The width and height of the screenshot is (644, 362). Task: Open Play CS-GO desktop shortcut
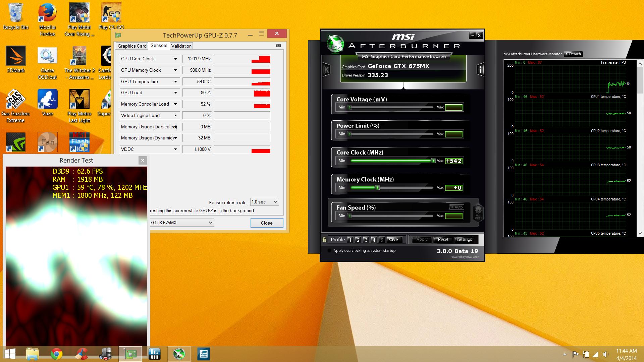point(111,16)
